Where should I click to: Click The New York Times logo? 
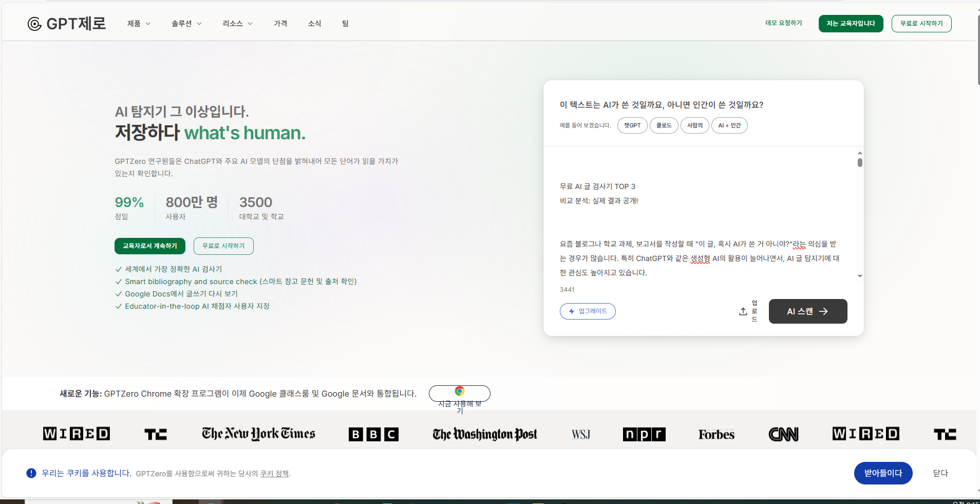[x=258, y=434]
